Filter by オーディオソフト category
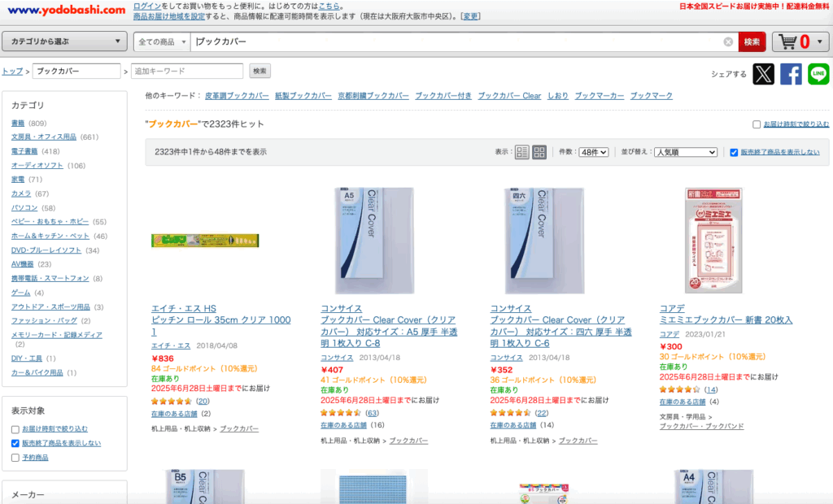The image size is (833, 504). pos(37,166)
